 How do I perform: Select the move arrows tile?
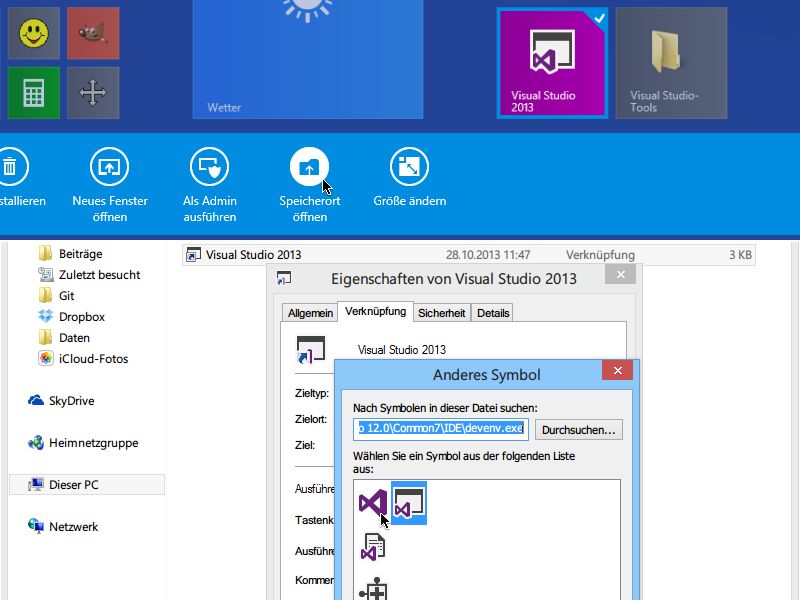(93, 93)
